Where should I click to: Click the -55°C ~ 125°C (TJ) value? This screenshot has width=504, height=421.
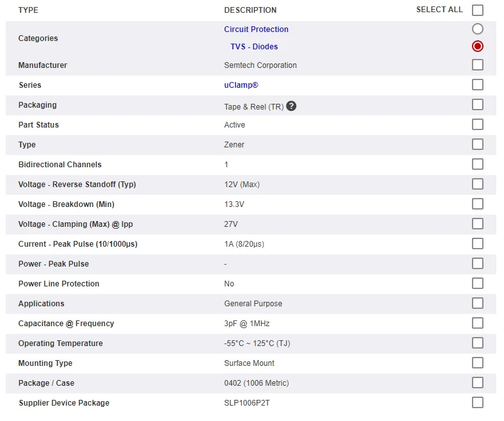click(257, 343)
